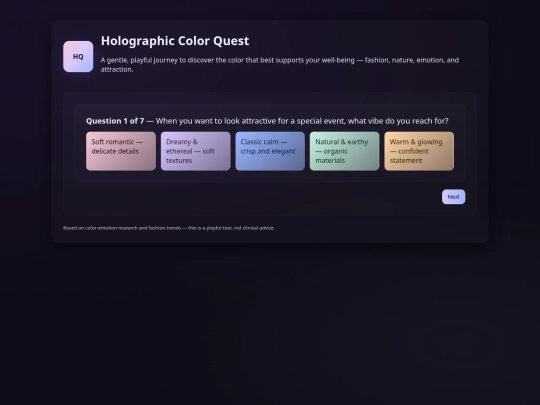
Task: Click the Next button
Action: 454,197
